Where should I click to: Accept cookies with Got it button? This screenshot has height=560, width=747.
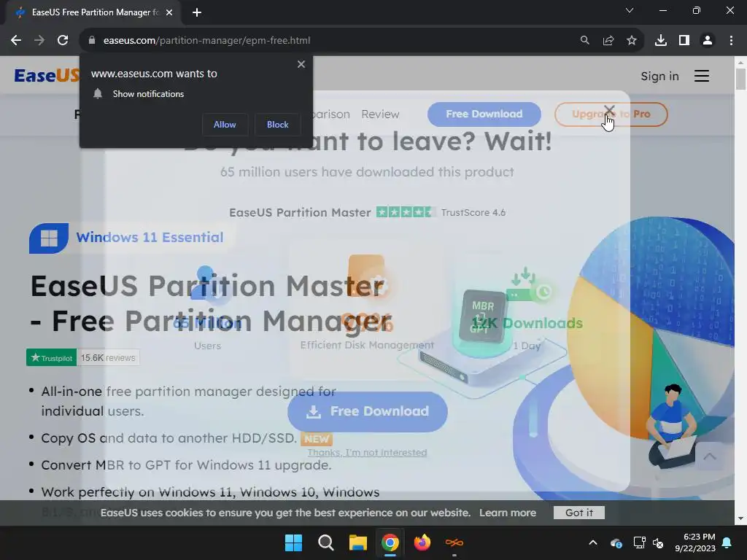pos(578,513)
